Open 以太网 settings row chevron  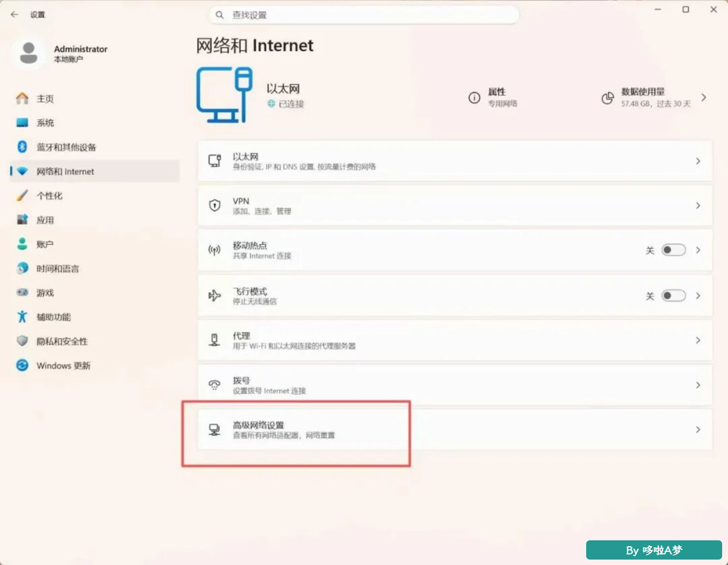(698, 161)
